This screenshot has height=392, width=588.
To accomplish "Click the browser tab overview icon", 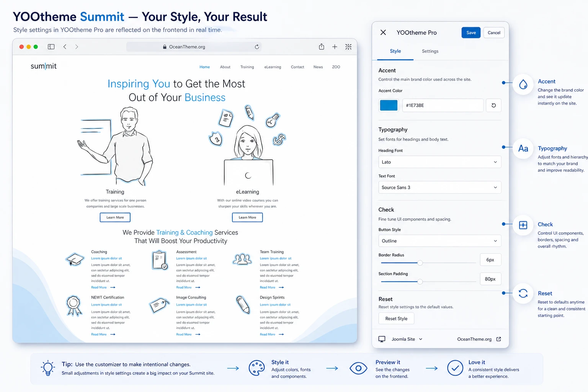I will click(x=348, y=47).
